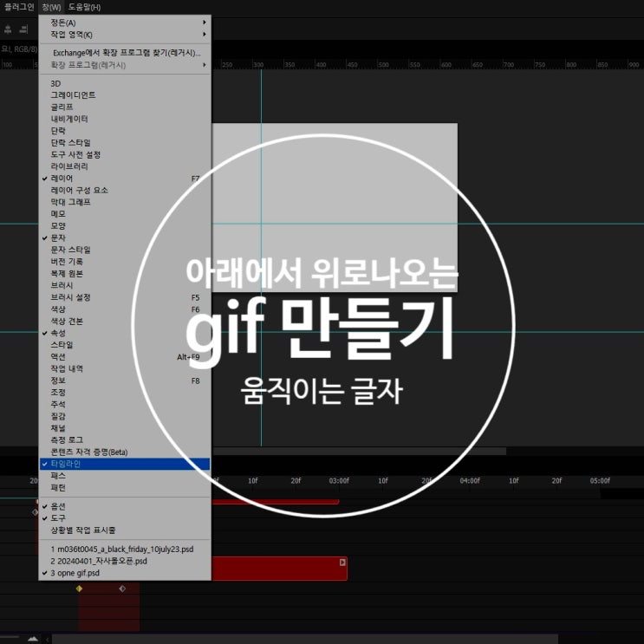644x644 pixels.
Task: Open the 복제 원본 panel
Action: (125, 274)
